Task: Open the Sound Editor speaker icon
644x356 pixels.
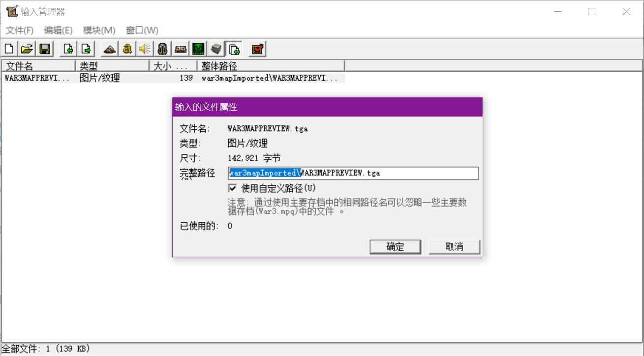Action: click(145, 49)
